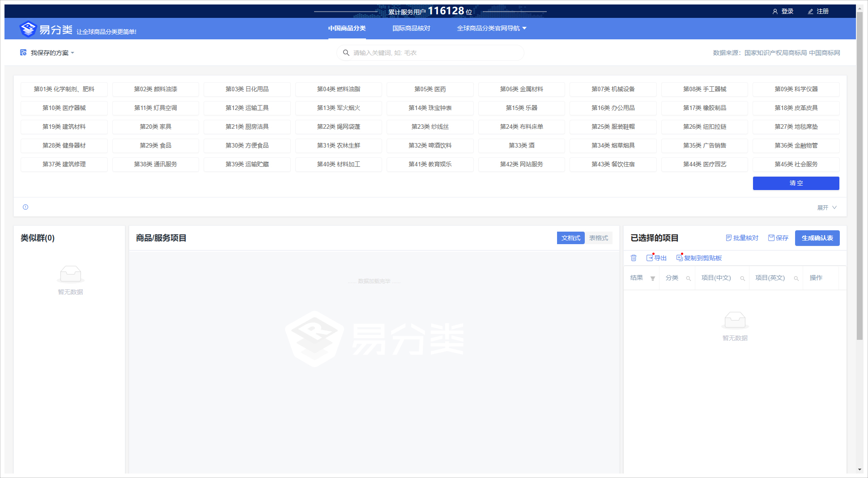Click the trash delete icon
The width and height of the screenshot is (868, 478).
click(634, 258)
